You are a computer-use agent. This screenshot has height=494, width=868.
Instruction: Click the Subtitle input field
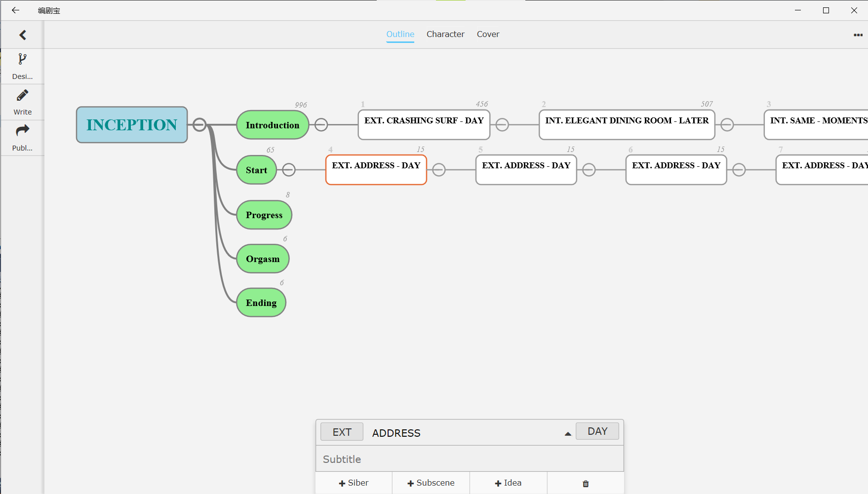click(470, 459)
